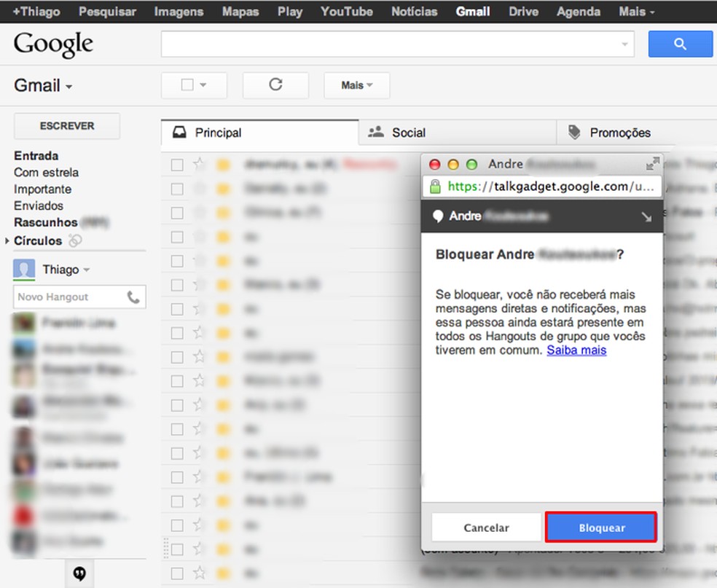
Task: Open the Rascunhos folder
Action: [x=46, y=223]
